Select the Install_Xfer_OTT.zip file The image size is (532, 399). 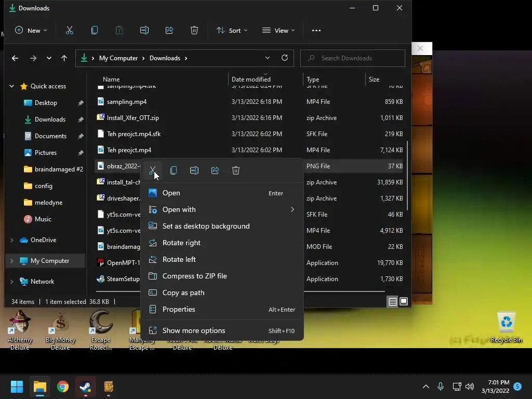(x=249, y=118)
